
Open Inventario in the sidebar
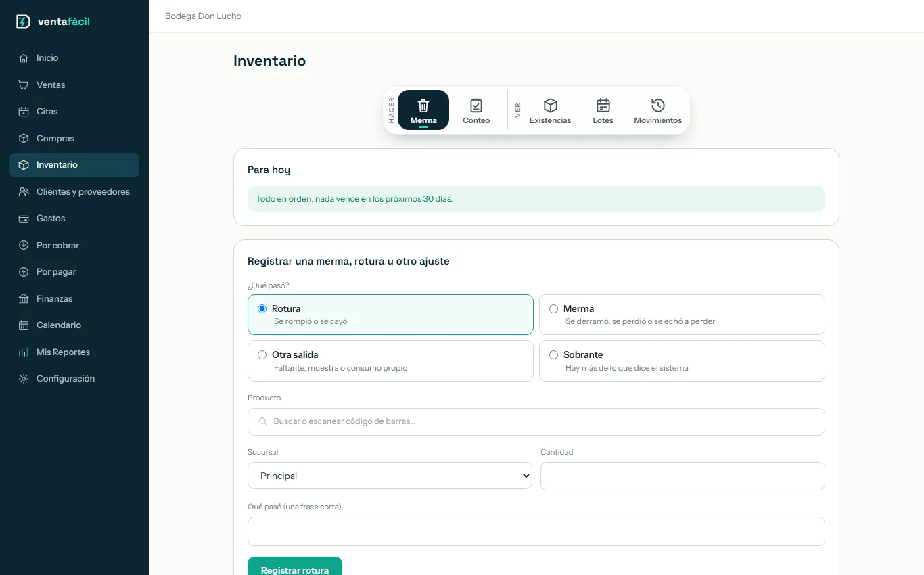point(74,165)
